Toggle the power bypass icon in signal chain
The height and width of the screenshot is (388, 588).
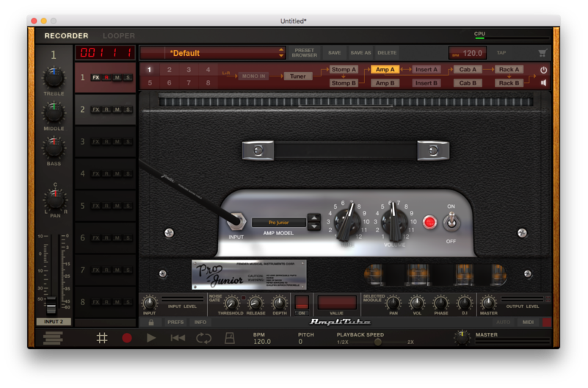pos(543,70)
